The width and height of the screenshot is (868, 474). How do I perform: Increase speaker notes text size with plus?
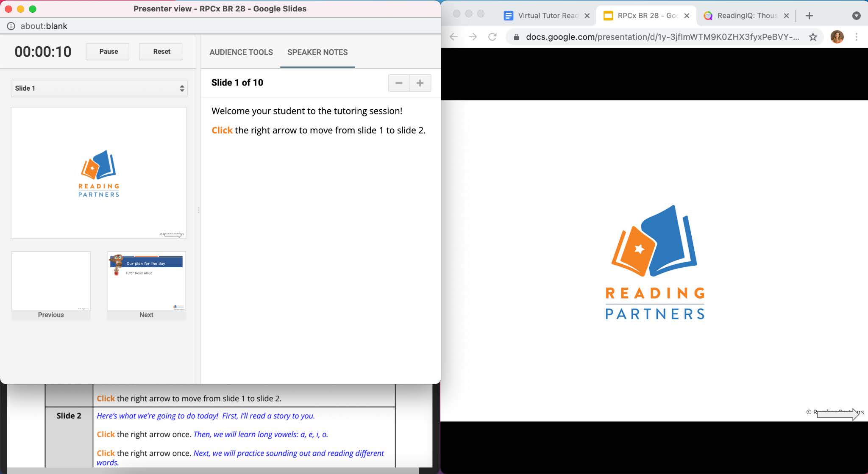[420, 83]
